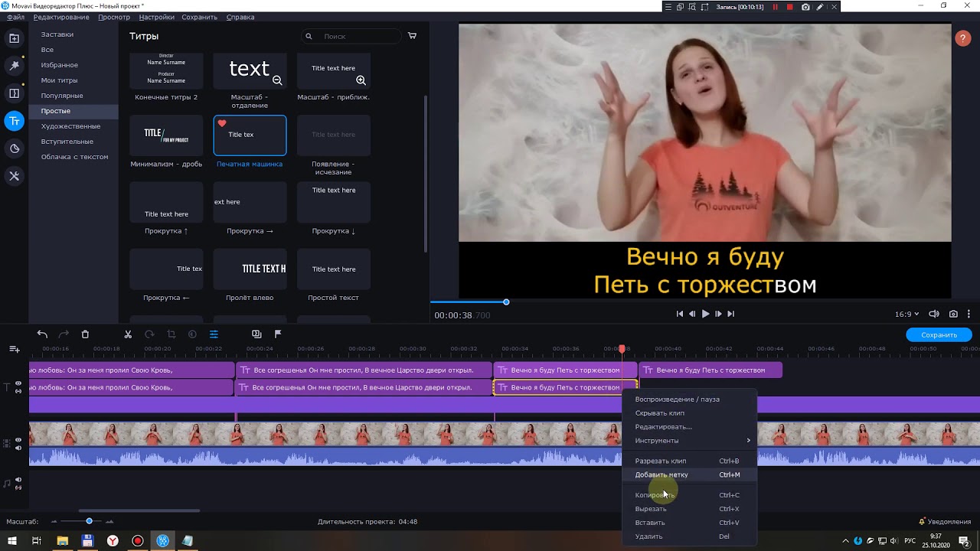
Task: Open the Просмотр menu
Action: tap(114, 17)
